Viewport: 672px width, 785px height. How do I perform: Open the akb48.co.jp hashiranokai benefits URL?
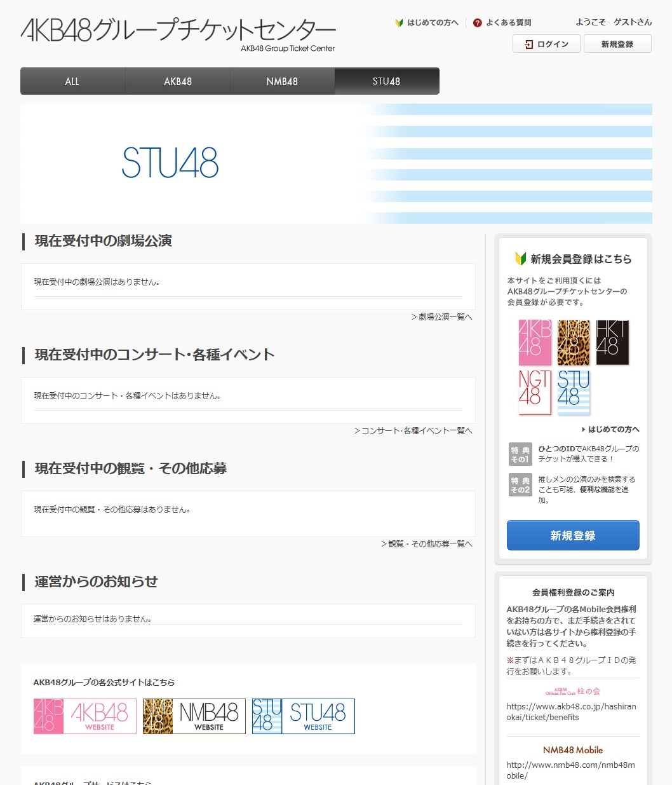[x=571, y=712]
